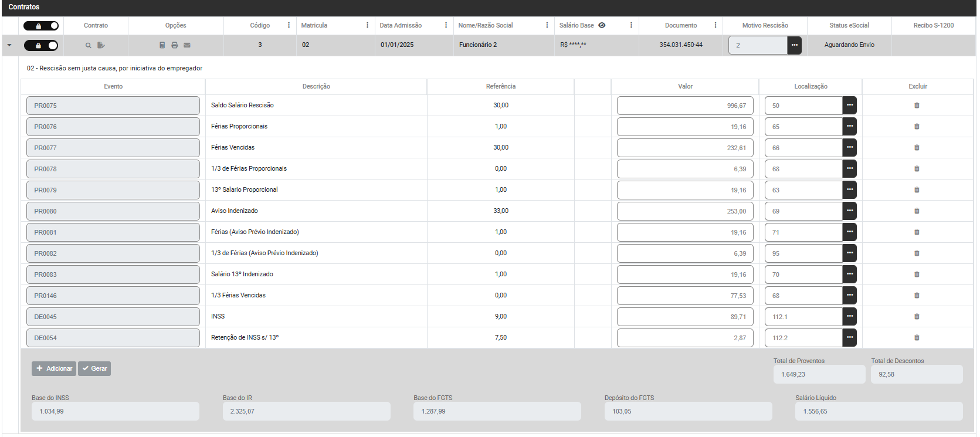Toggle the lock switch for contract row 3
This screenshot has height=437, width=980.
[41, 45]
